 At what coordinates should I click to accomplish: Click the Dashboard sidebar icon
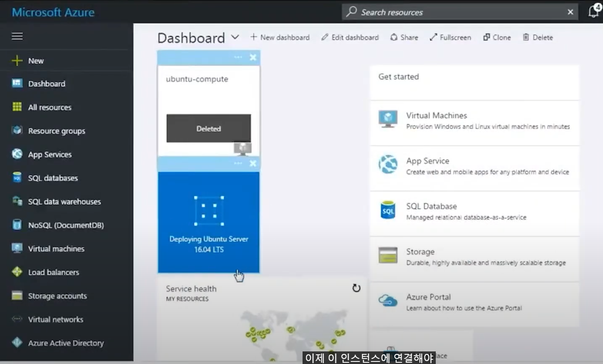[17, 83]
